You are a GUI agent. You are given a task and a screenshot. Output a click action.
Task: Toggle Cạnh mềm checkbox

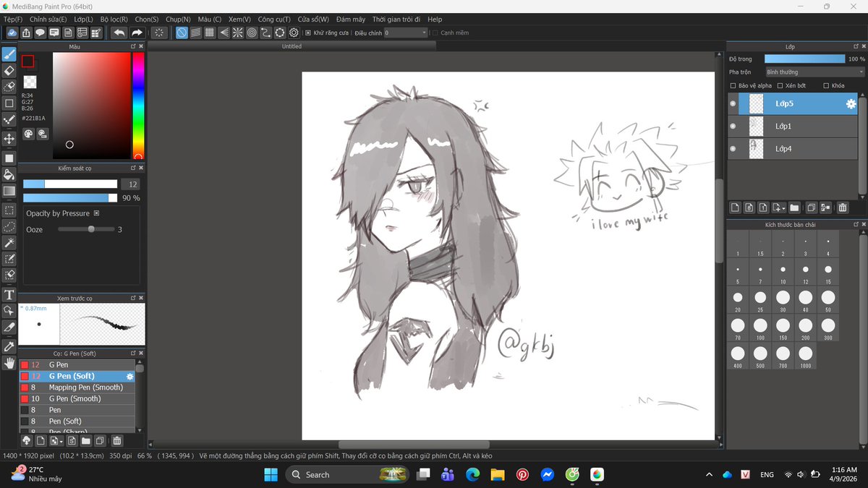pos(435,33)
